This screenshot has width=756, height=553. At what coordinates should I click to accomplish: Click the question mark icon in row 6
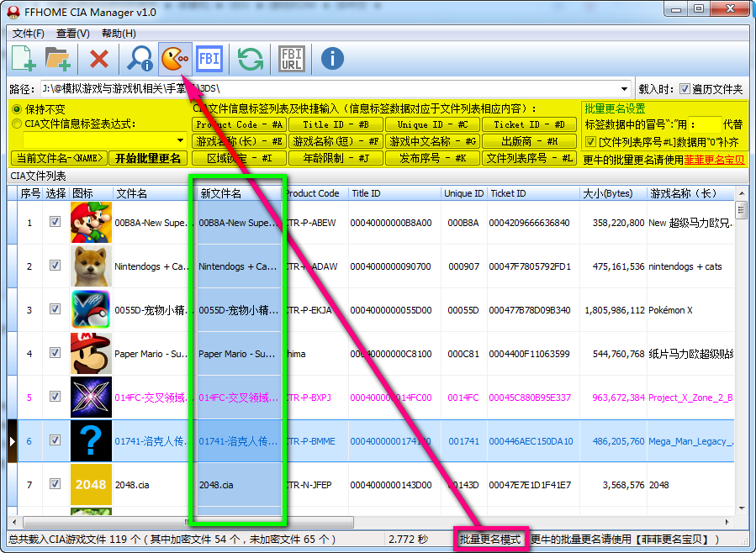tap(91, 440)
